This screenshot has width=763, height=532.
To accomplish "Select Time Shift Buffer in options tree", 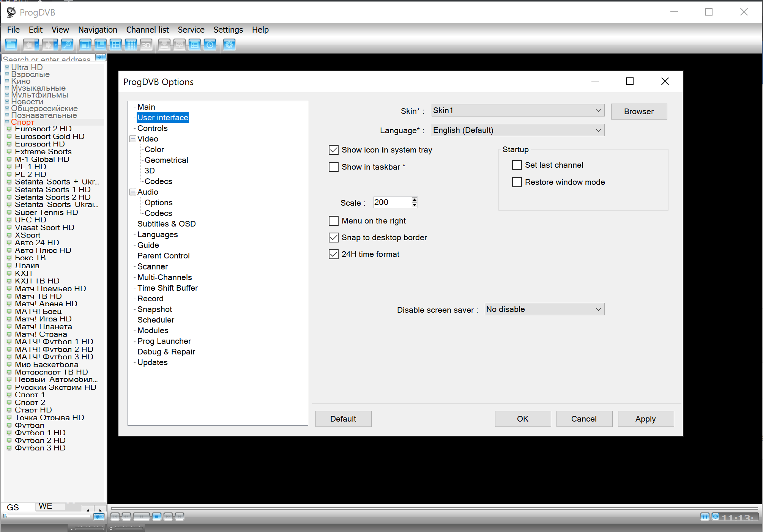I will (x=167, y=288).
